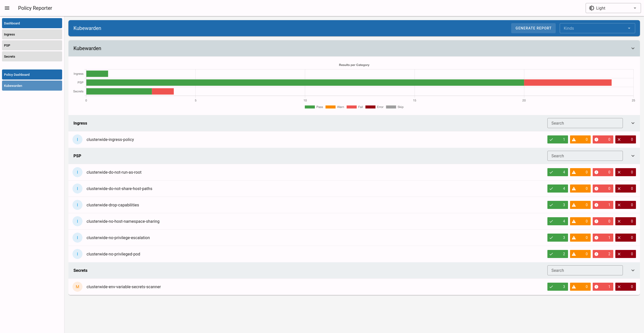Screen dimensions: 644x333
Task: Toggle the Skip series in chart legend
Action: tap(395, 107)
